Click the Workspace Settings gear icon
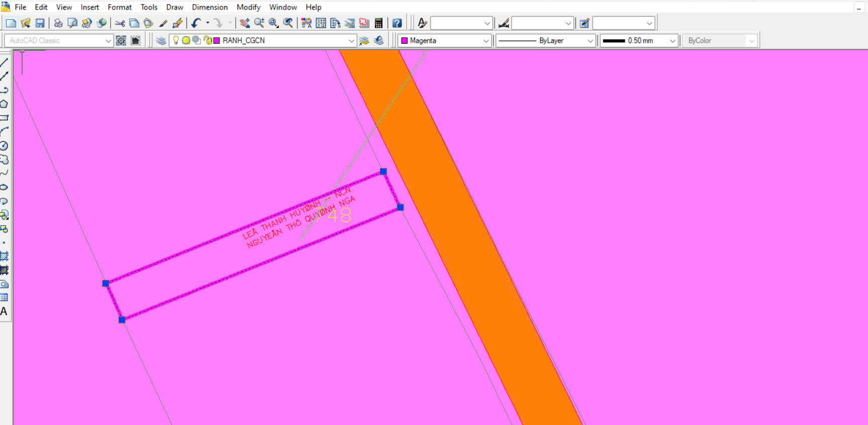This screenshot has width=868, height=425. (121, 41)
